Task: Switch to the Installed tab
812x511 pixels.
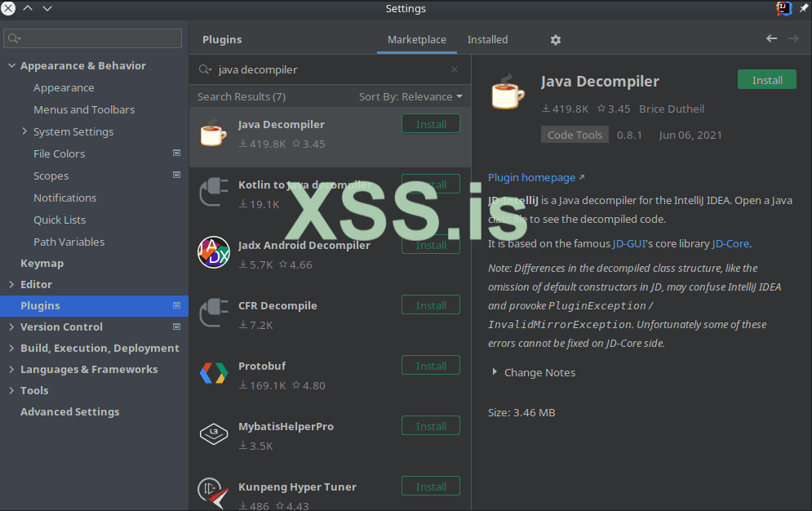Action: coord(487,39)
